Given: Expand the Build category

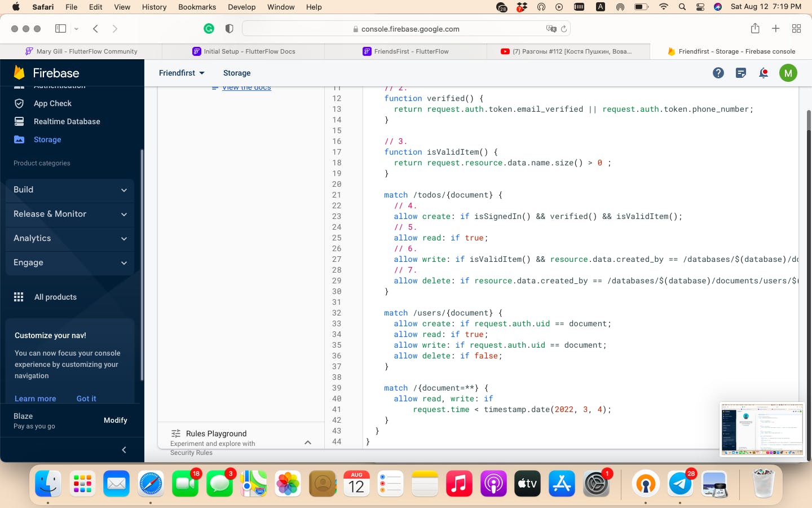Looking at the screenshot, I should click(x=70, y=190).
